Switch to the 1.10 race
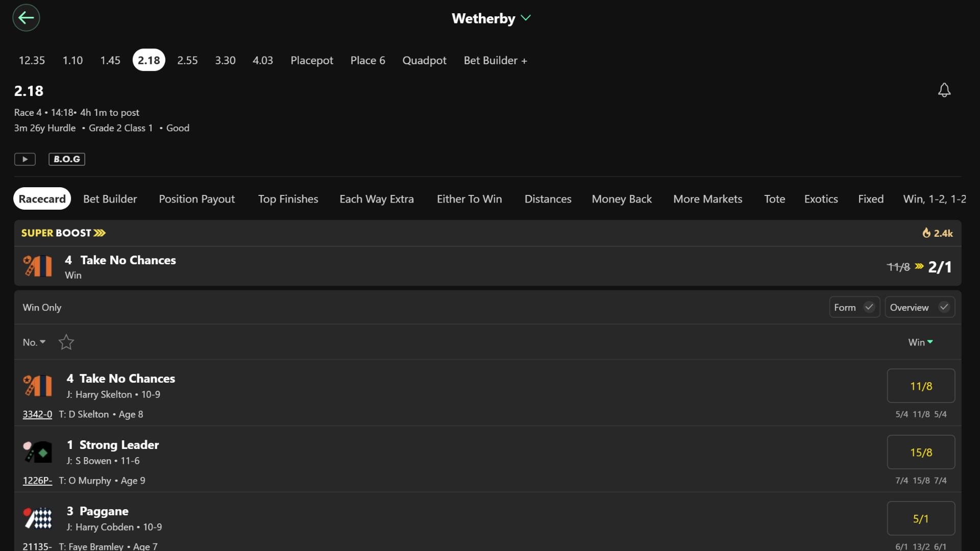 tap(72, 60)
